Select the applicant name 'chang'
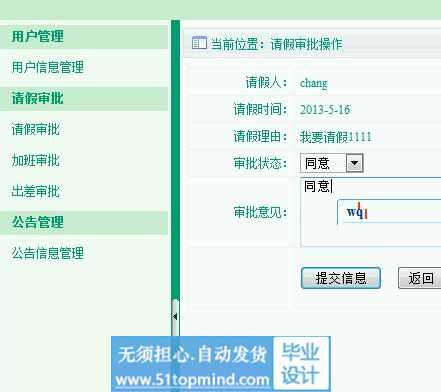This screenshot has height=392, width=441. [314, 83]
